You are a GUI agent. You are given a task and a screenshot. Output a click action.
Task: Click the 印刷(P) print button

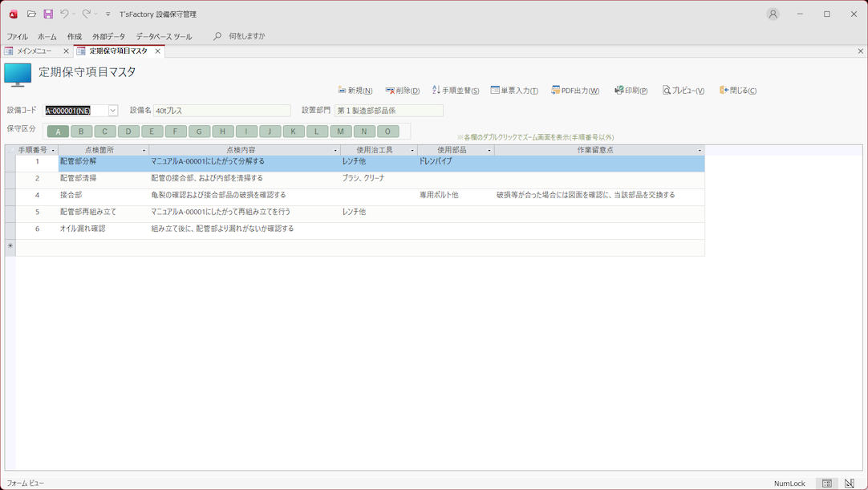[631, 91]
